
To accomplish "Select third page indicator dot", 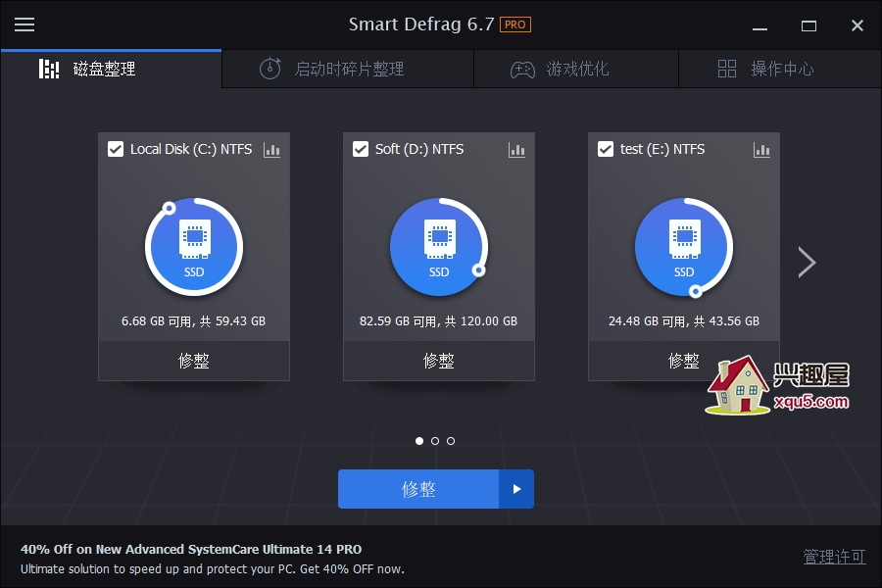I will tap(451, 441).
